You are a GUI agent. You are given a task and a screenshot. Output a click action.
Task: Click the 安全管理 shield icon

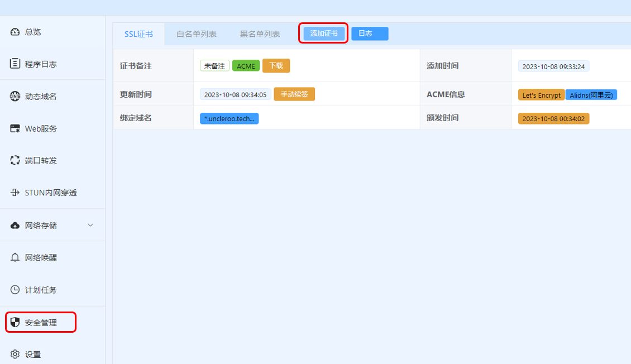click(x=15, y=322)
